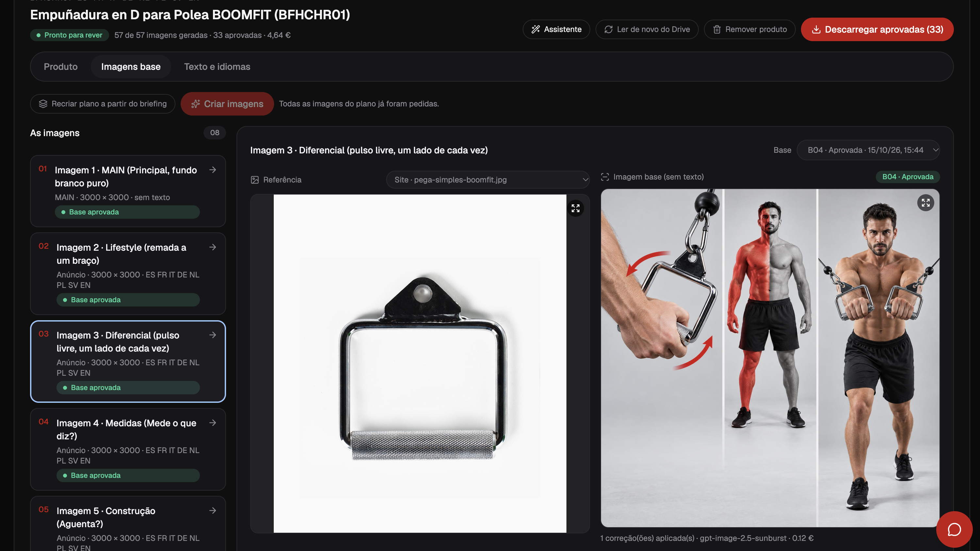This screenshot has height=551, width=980.
Task: Open the Base version dropdown B04 Aprovada
Action: [868, 150]
